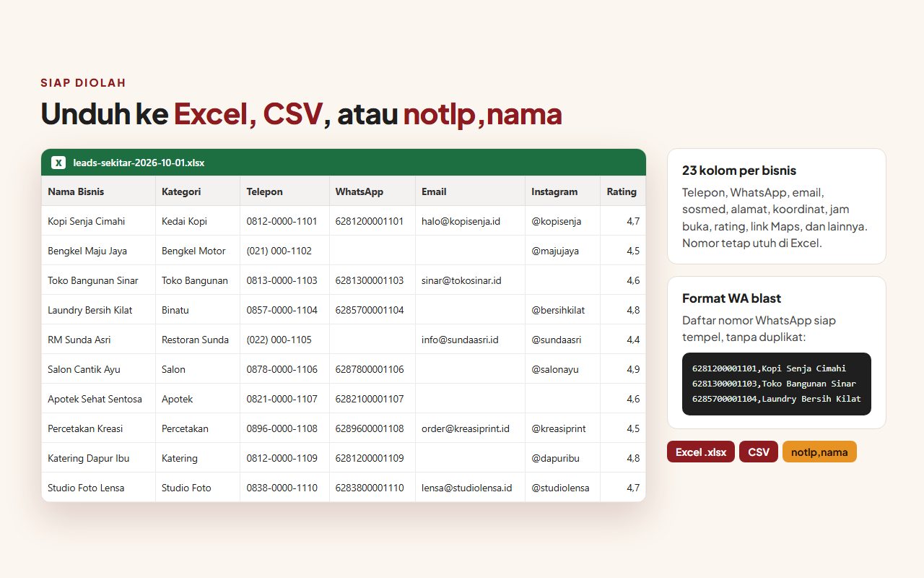Click the WhatsApp number 6289600001108
The height and width of the screenshot is (578, 924).
370,428
